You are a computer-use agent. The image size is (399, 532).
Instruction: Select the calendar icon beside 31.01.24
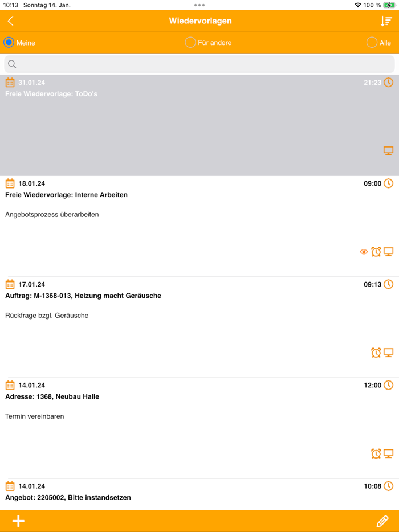pos(10,82)
